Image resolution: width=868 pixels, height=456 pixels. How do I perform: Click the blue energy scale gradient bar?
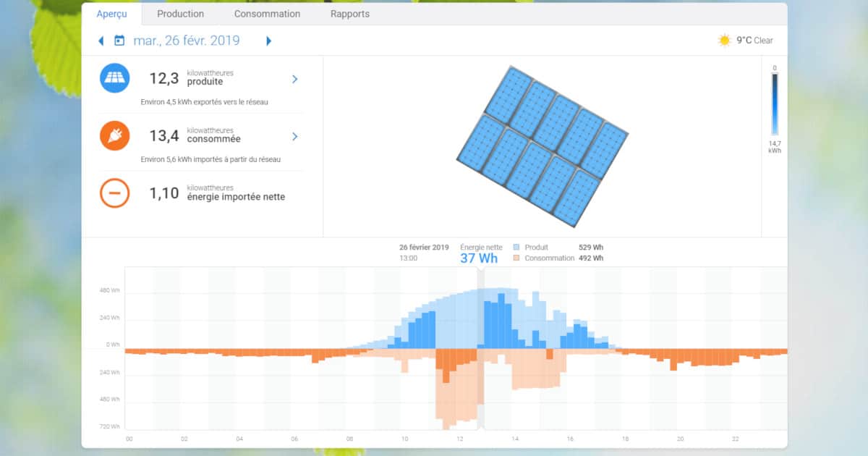pos(774,104)
